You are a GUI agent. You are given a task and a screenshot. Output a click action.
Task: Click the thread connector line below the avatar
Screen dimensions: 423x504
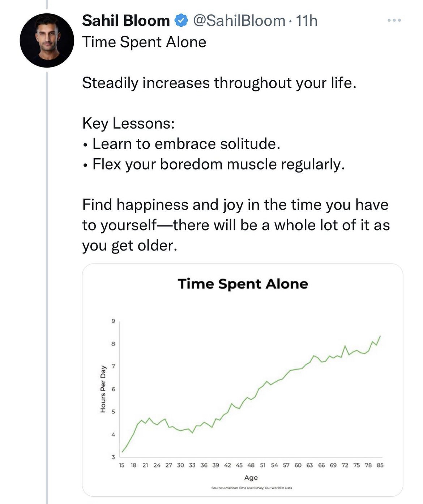(x=47, y=253)
